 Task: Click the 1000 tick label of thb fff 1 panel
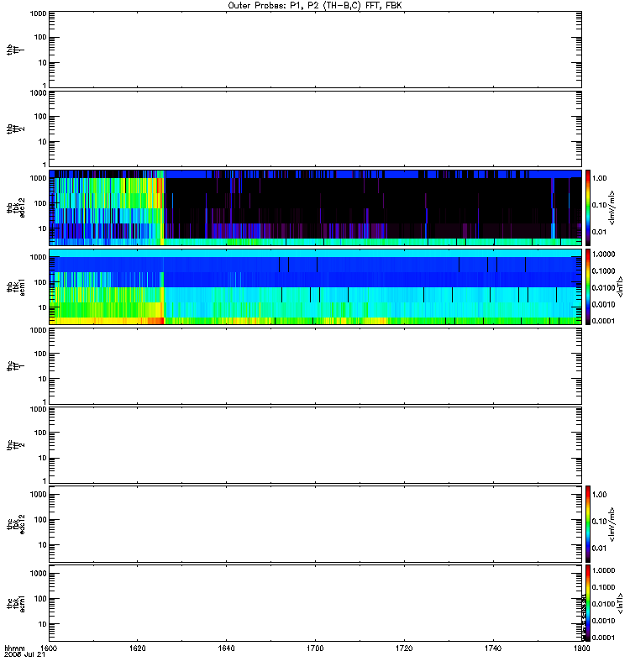(x=38, y=13)
